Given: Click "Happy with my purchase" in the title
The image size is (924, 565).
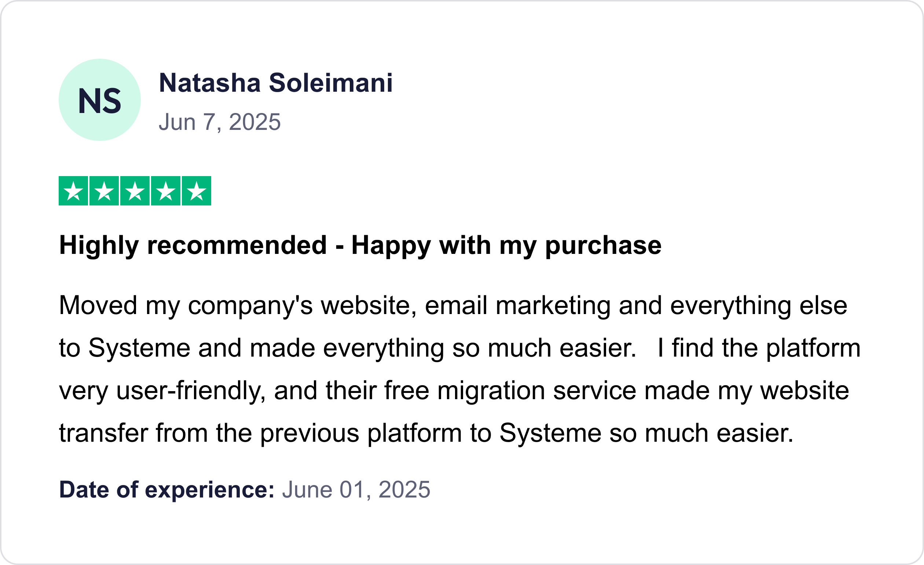Looking at the screenshot, I should [506, 246].
